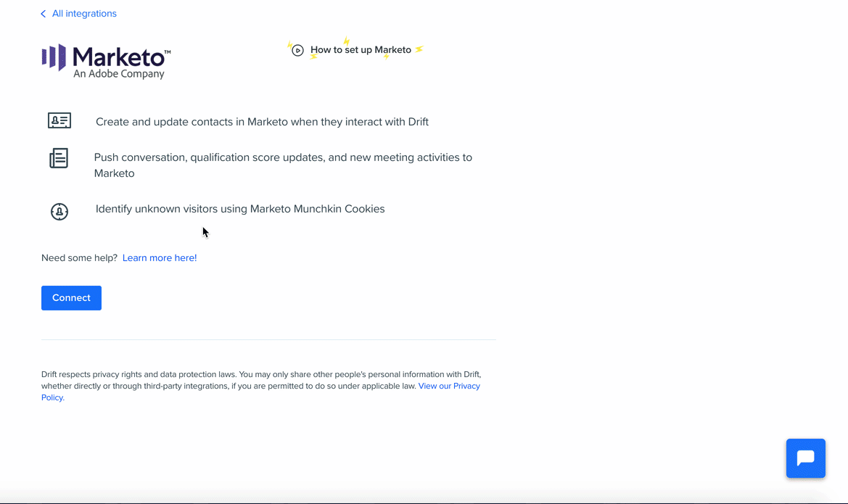Play the How to set up Marketo video
Viewport: 848px width, 504px height.
[297, 50]
